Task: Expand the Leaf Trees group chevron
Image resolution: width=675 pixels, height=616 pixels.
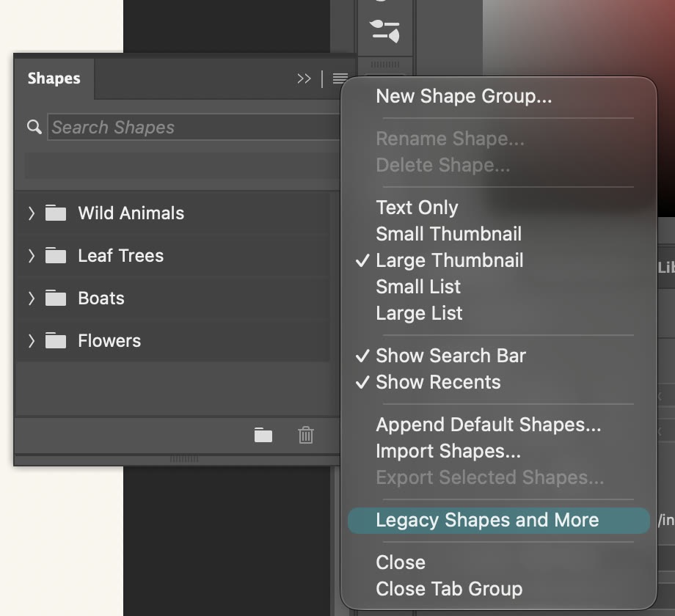Action: pyautogui.click(x=31, y=255)
